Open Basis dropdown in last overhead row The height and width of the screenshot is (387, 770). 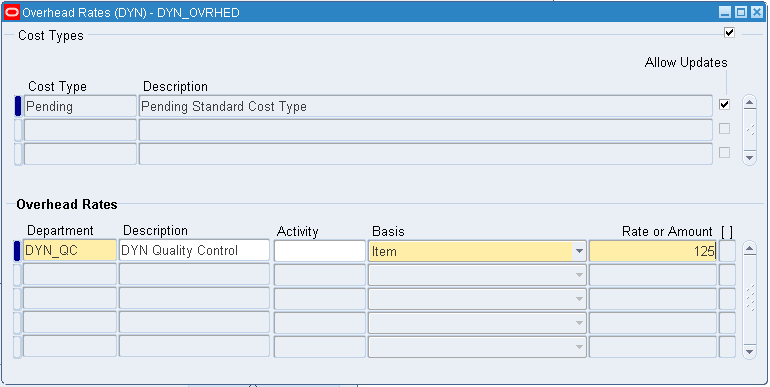579,347
